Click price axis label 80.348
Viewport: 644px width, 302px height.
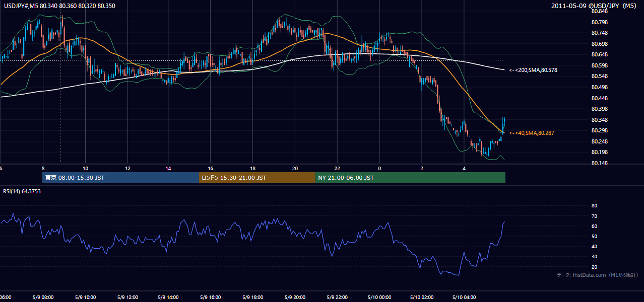pyautogui.click(x=599, y=120)
